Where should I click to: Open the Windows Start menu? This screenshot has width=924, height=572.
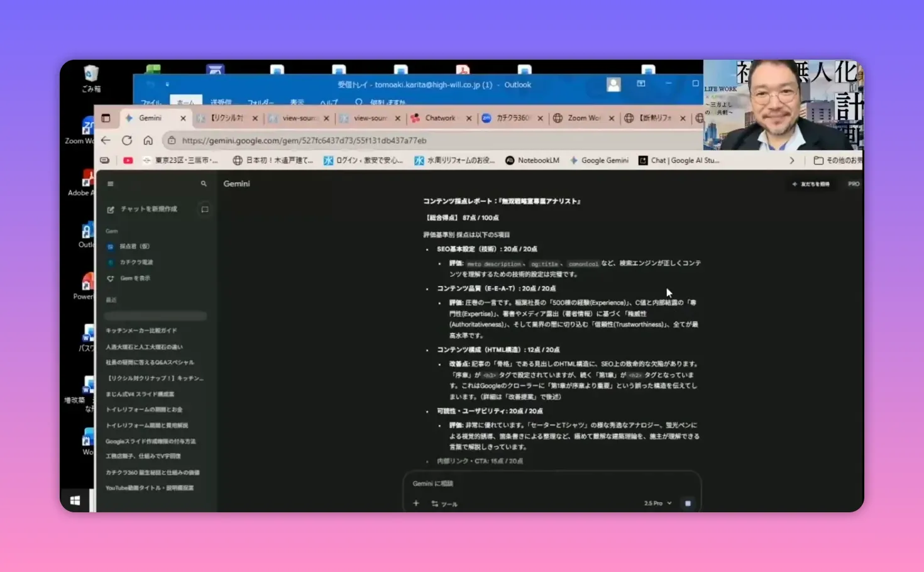[75, 500]
